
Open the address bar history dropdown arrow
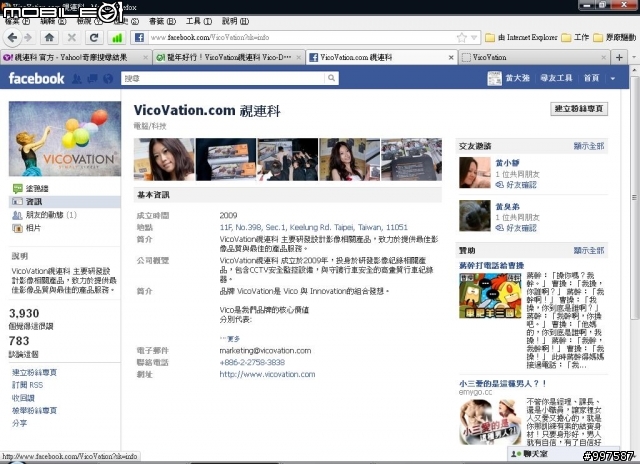474,38
